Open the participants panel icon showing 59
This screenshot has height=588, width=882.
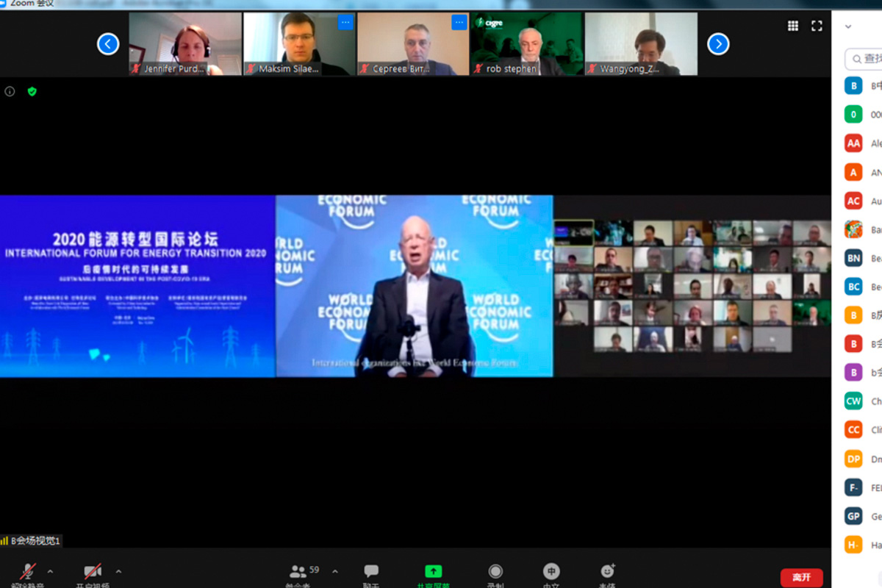click(298, 571)
